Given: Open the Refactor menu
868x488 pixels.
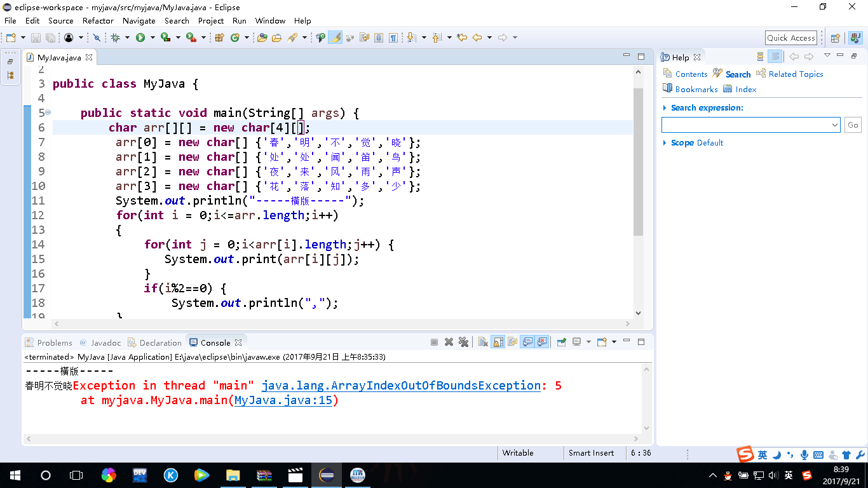Looking at the screenshot, I should 98,20.
